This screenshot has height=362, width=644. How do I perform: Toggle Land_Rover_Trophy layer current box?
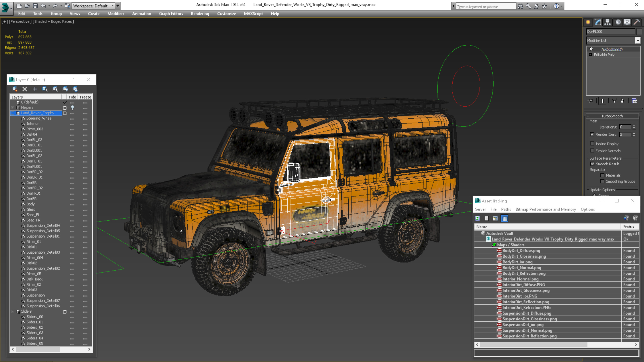point(65,113)
